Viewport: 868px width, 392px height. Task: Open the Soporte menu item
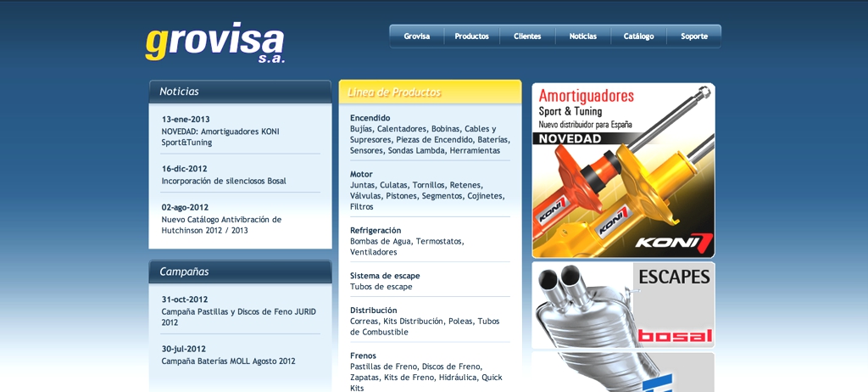(x=694, y=36)
